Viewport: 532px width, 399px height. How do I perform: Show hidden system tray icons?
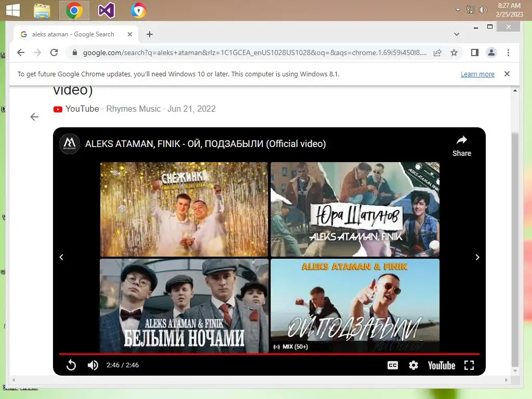coord(458,10)
